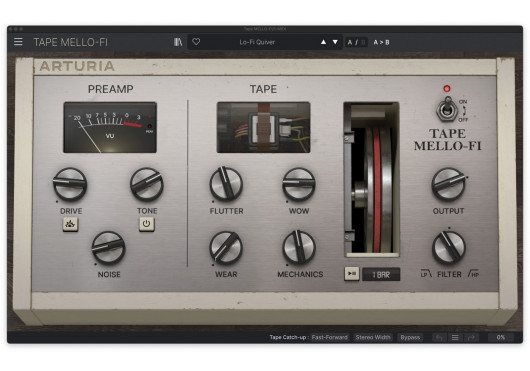This screenshot has width=530, height=371.
Task: Click the Wow knob
Action: click(x=299, y=184)
